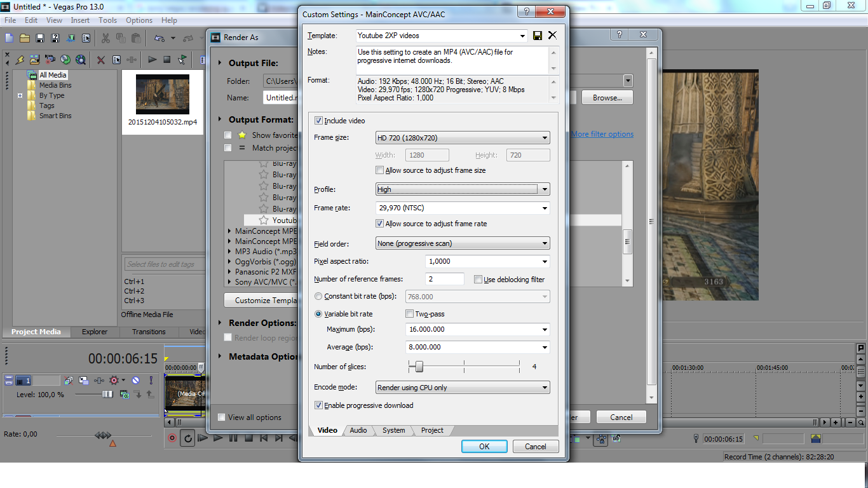Uncheck Allow source to adjust frame rate
This screenshot has height=488, width=868.
380,224
